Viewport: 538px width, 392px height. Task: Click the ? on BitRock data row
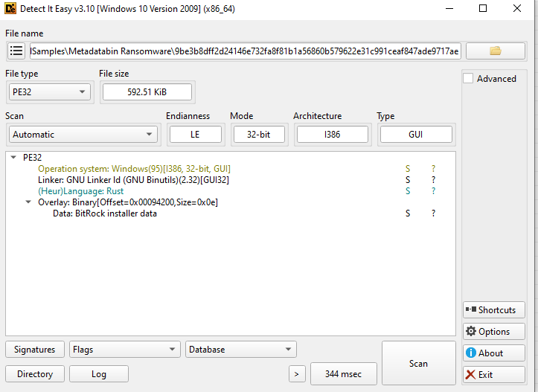coord(433,213)
